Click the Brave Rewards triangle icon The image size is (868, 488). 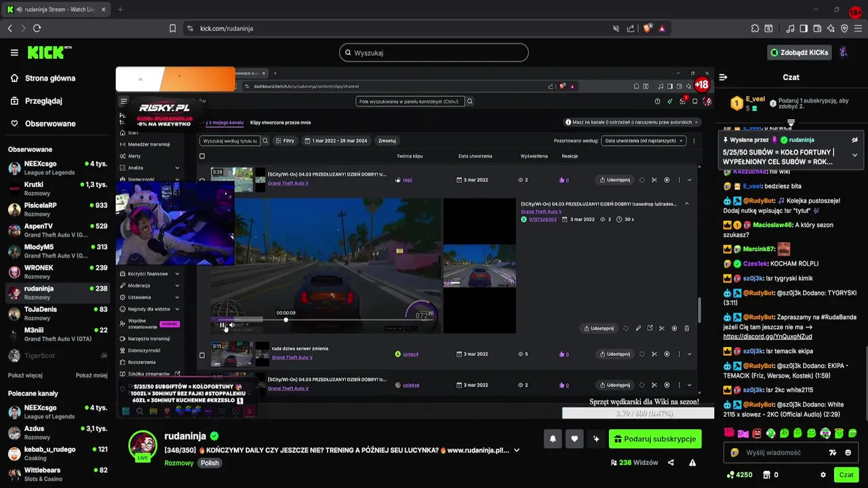(662, 28)
